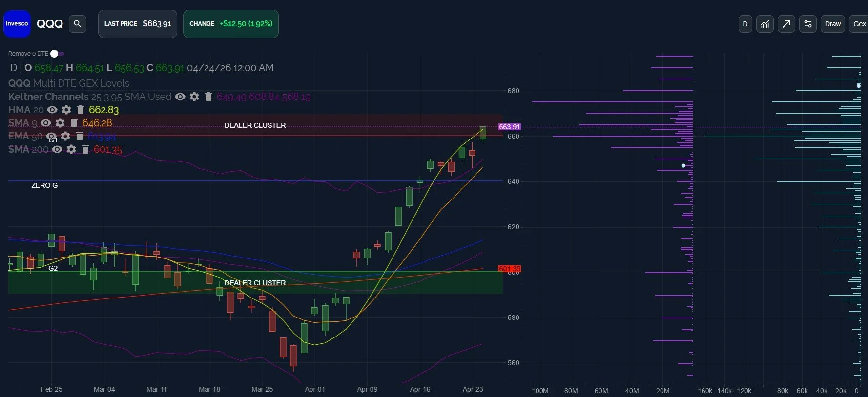Click the Apr 01 date label

click(x=315, y=389)
